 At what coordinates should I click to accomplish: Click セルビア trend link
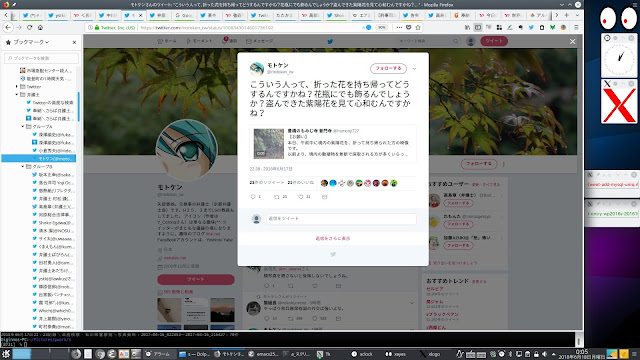tap(435, 289)
